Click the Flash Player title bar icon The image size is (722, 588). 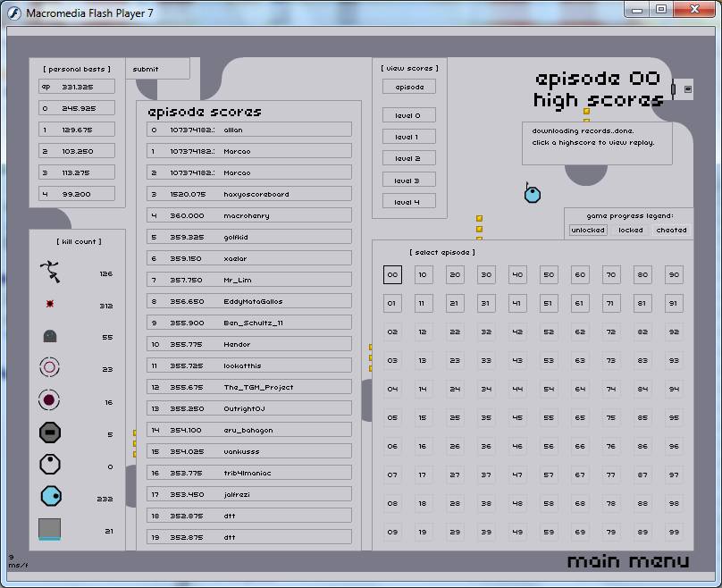point(14,11)
